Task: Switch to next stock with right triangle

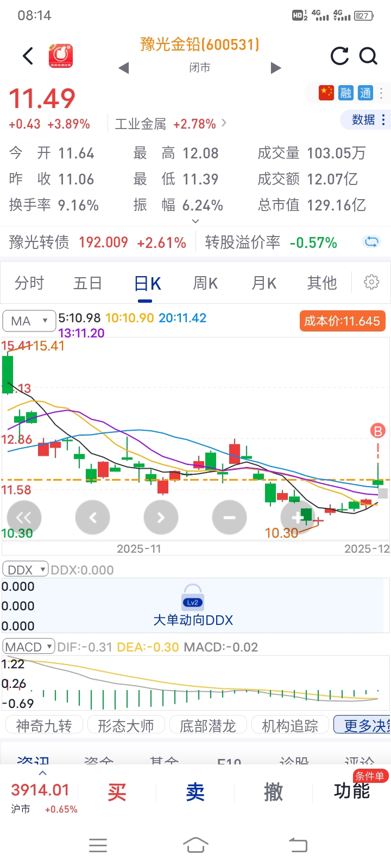Action: (x=276, y=68)
